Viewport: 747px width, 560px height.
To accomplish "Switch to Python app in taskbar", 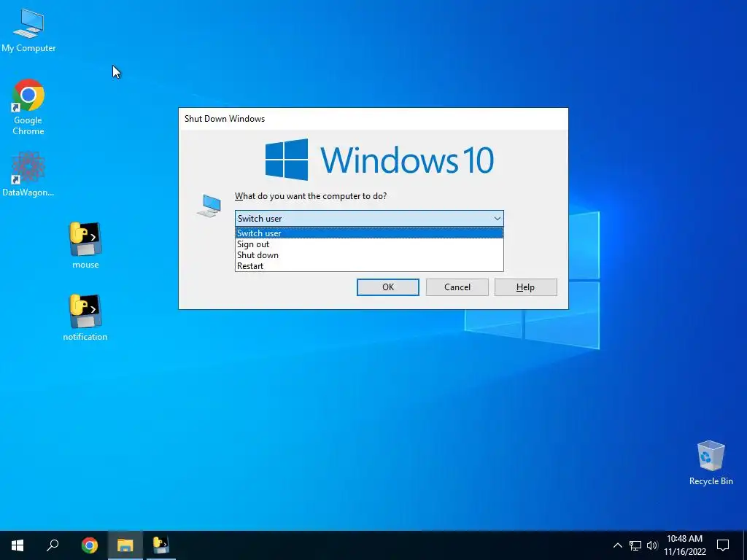I will (x=161, y=545).
